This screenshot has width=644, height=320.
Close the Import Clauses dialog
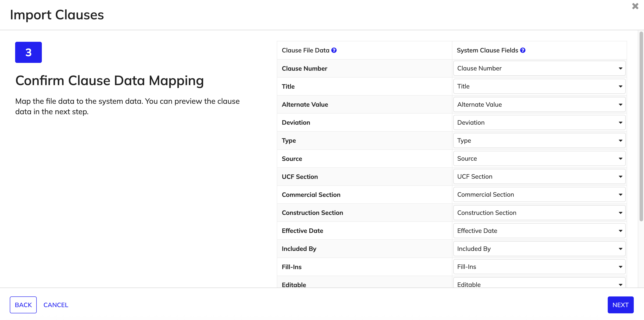[635, 6]
